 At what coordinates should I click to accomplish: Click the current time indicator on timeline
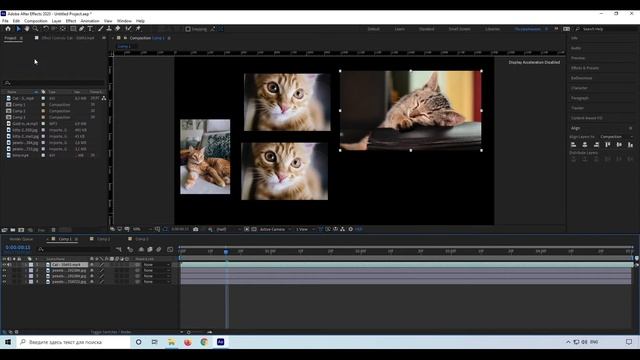[x=226, y=251]
